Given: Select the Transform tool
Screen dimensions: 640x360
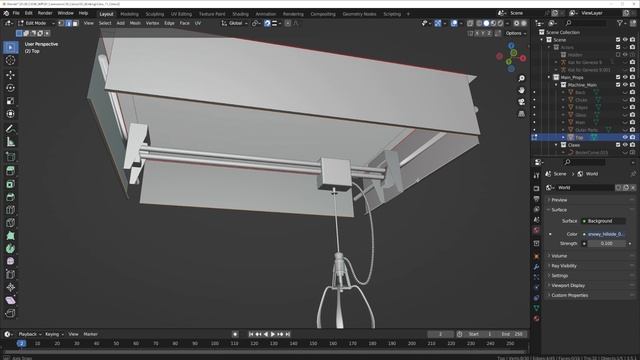Looking at the screenshot, I should tap(11, 114).
